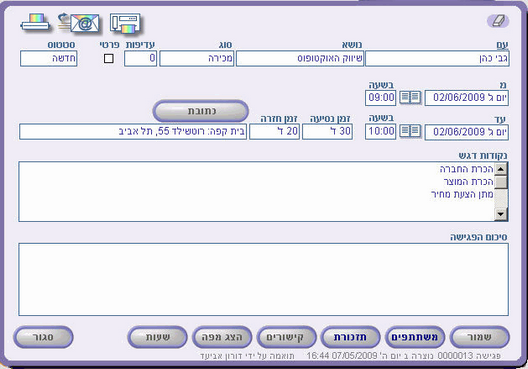Click the שעות (hours) button
The image size is (528, 369).
[157, 337]
